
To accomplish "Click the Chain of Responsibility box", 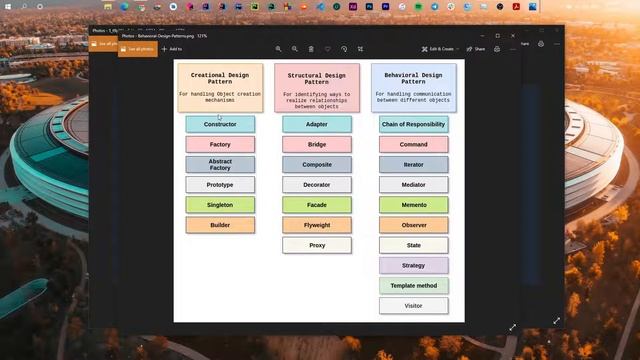I will 413,124.
